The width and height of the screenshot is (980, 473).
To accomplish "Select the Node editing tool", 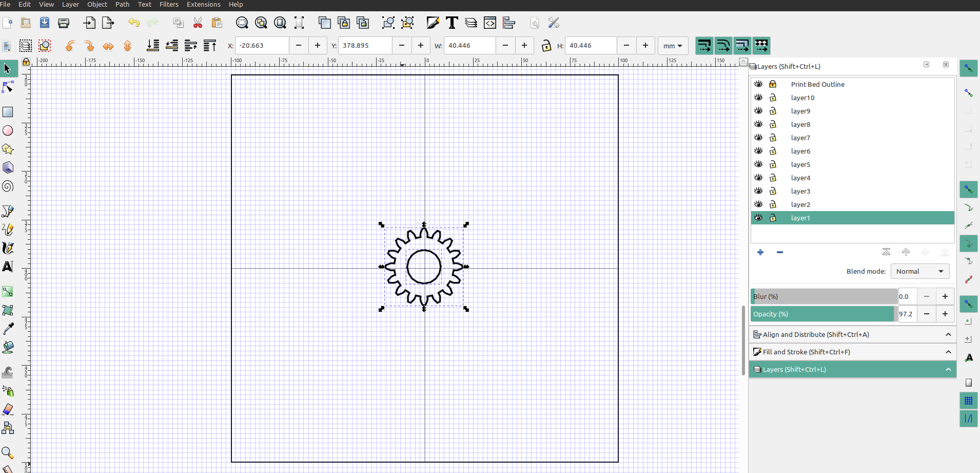I will 8,87.
